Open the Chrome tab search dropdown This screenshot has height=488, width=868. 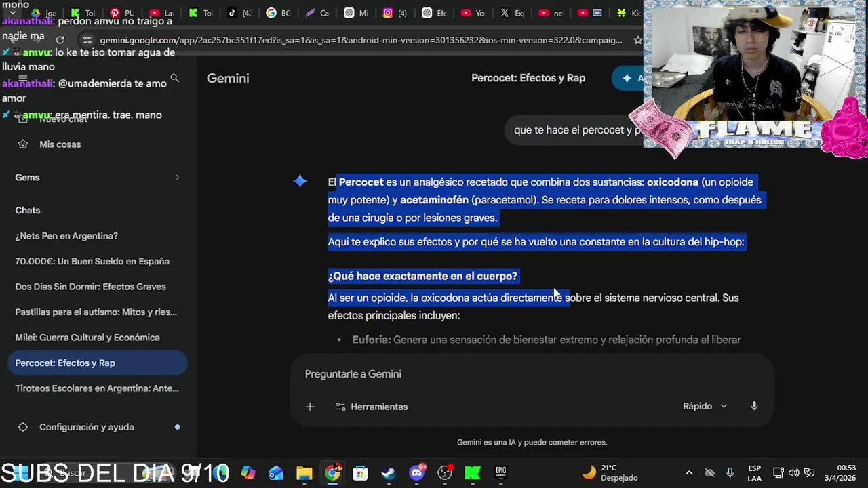[12, 13]
